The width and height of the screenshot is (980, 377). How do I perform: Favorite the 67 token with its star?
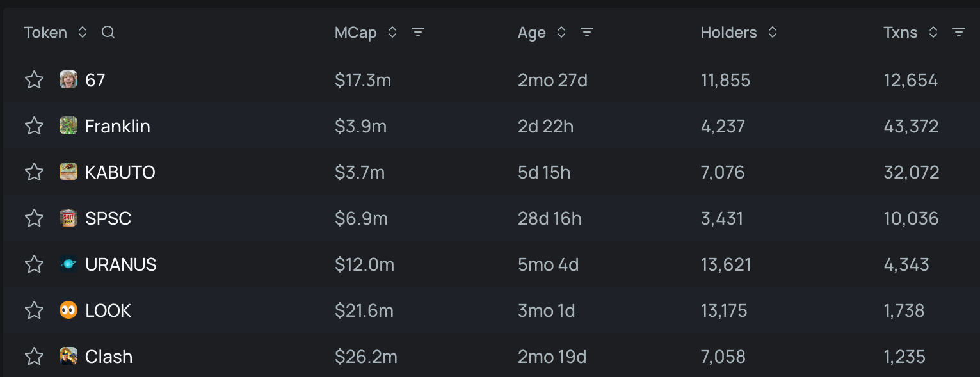point(34,80)
